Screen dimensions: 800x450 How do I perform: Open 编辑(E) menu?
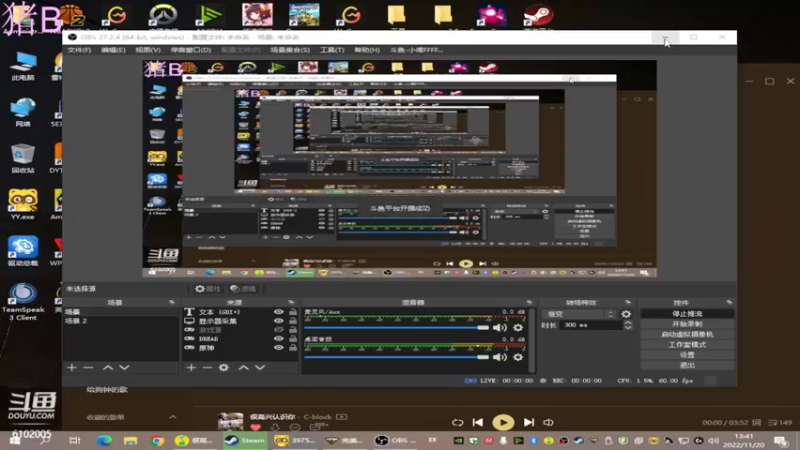113,50
